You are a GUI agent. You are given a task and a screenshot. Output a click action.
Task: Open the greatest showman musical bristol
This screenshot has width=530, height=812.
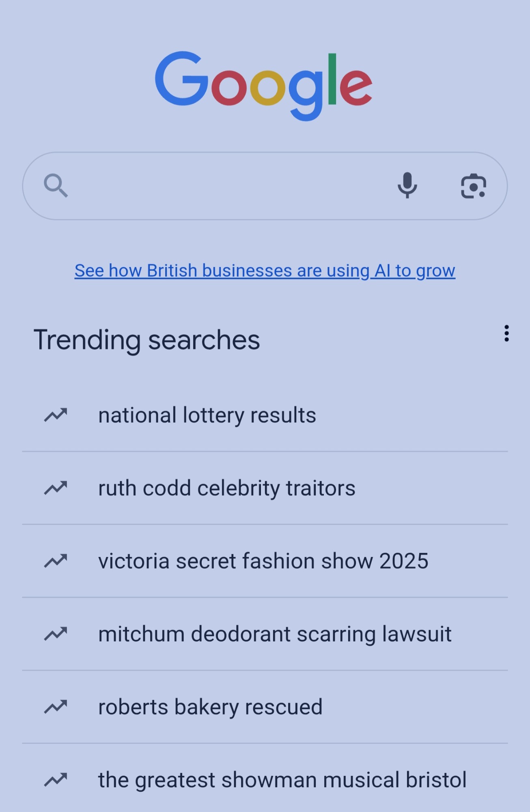point(282,780)
